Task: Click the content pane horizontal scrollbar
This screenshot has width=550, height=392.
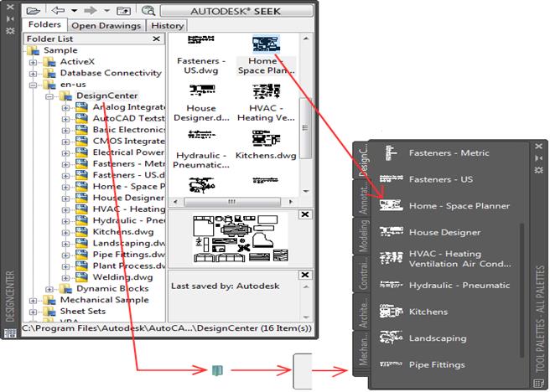Action: coord(232,202)
